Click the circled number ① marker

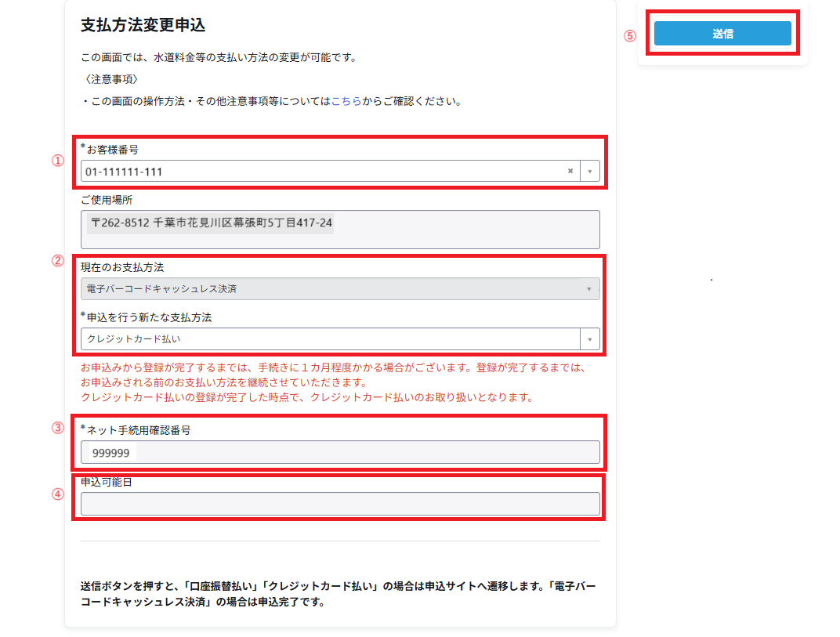pyautogui.click(x=57, y=161)
